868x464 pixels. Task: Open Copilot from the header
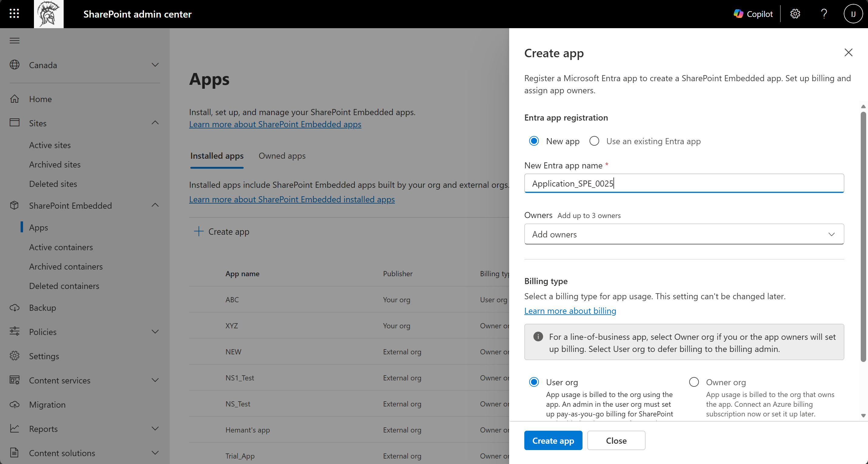[x=753, y=14]
